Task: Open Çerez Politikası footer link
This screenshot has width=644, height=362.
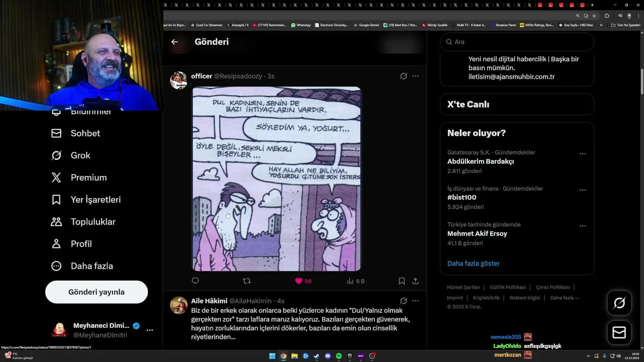Action: point(553,288)
